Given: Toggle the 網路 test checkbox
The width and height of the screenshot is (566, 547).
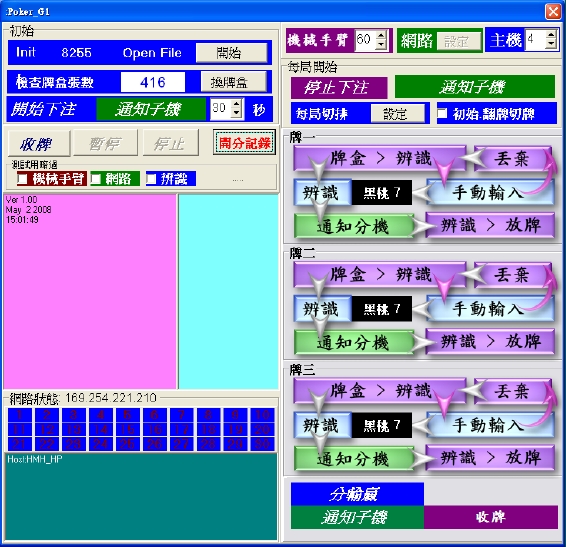Looking at the screenshot, I should (x=96, y=179).
